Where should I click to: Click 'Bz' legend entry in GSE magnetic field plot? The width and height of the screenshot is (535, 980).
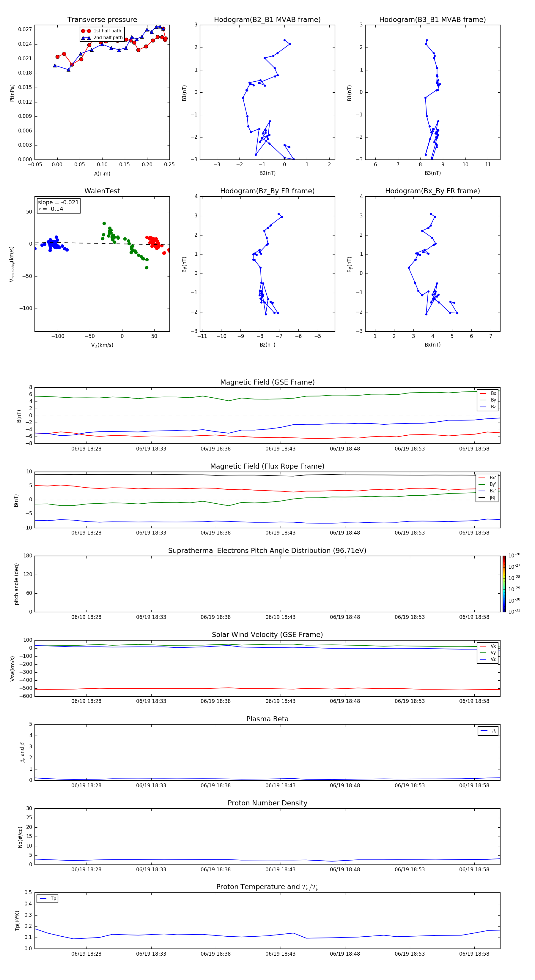click(488, 407)
